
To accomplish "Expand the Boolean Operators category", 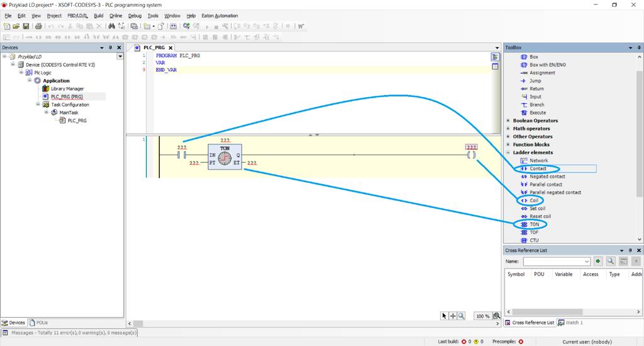I will pyautogui.click(x=508, y=121).
